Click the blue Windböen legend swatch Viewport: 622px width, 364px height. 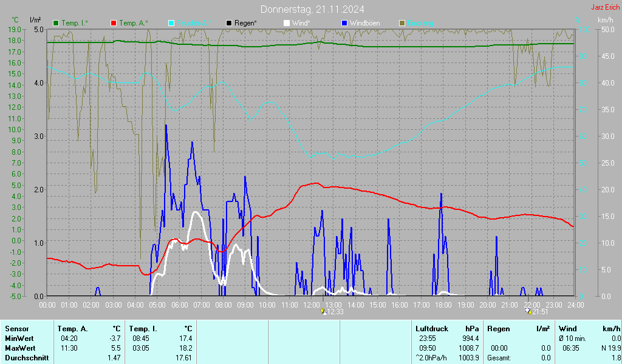344,24
